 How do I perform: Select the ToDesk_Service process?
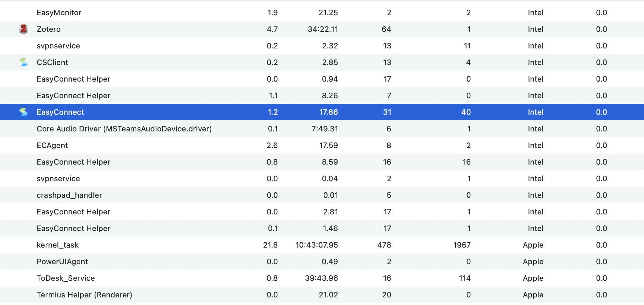(x=322, y=278)
